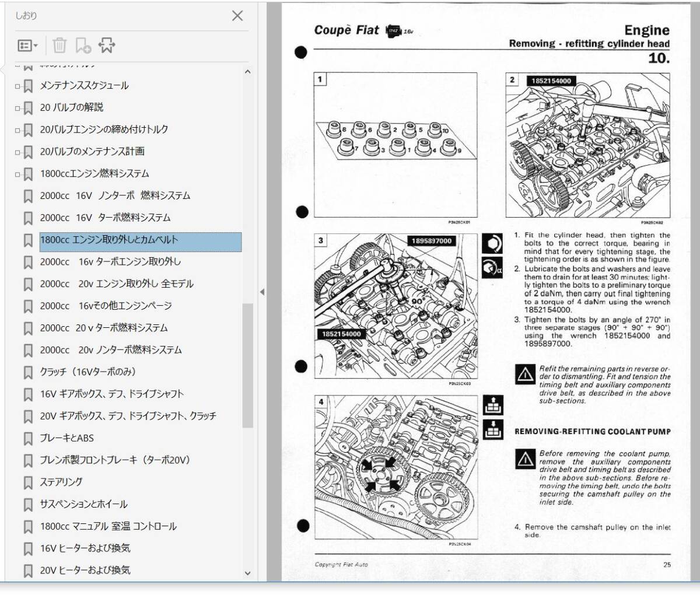This screenshot has width=700, height=598.
Task: Open bookmark 1800ccエンジン燃料システム
Action: pos(94,174)
